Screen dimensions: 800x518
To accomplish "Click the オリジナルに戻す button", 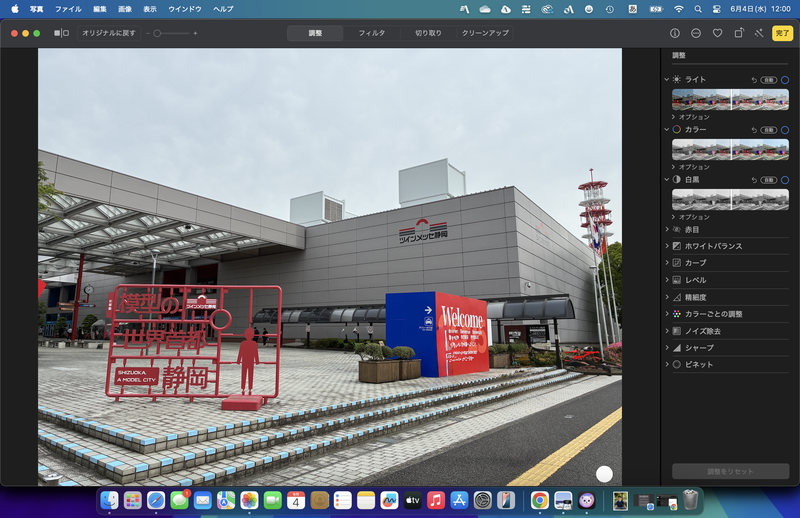I will pyautogui.click(x=109, y=33).
